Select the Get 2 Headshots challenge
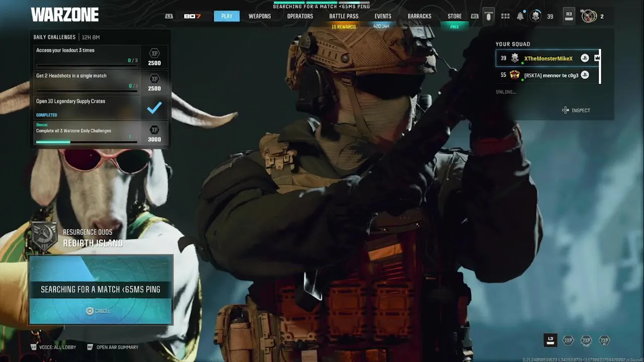 tap(101, 82)
